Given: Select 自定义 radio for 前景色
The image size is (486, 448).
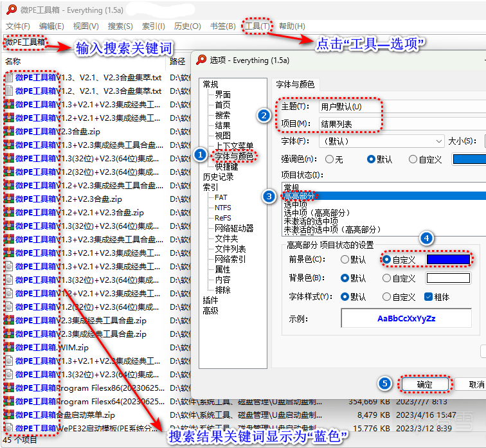Looking at the screenshot, I should (x=387, y=260).
